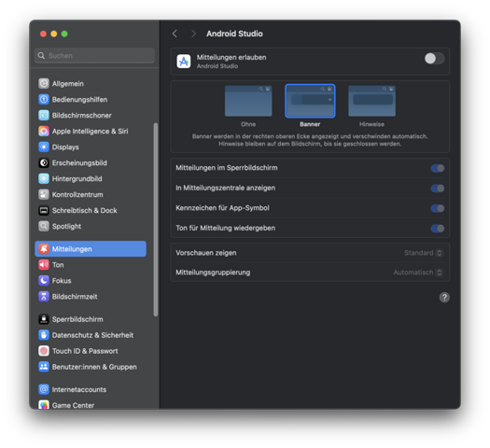Screen dimensions: 490x448
Task: Open help with the question mark button
Action: pyautogui.click(x=444, y=298)
